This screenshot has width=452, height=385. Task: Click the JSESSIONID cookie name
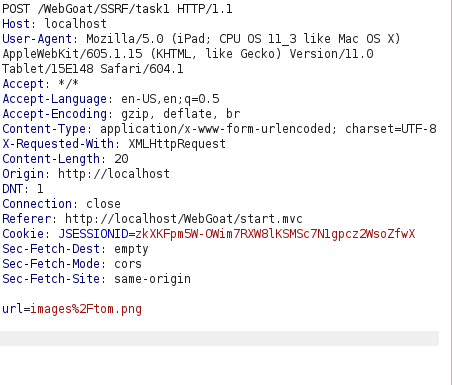[93, 234]
